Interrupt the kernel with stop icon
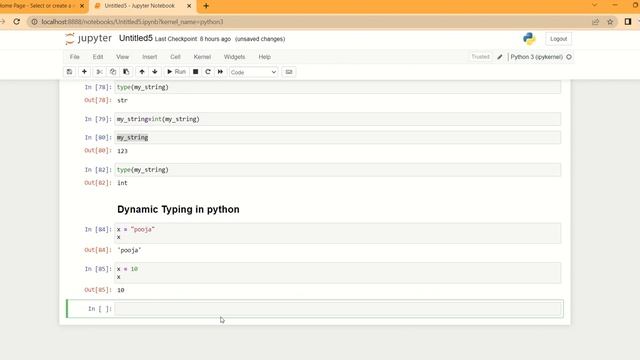Image resolution: width=640 pixels, height=360 pixels. [196, 72]
